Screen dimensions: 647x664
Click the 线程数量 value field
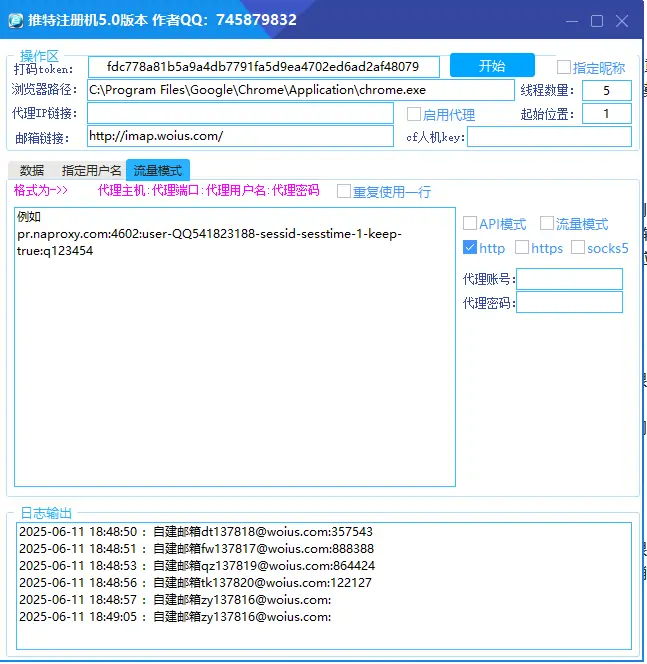click(x=606, y=90)
